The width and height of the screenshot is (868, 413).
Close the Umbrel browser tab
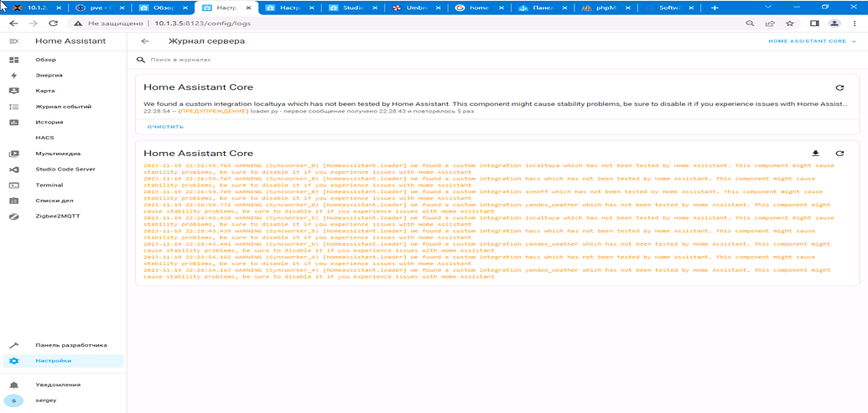click(437, 8)
